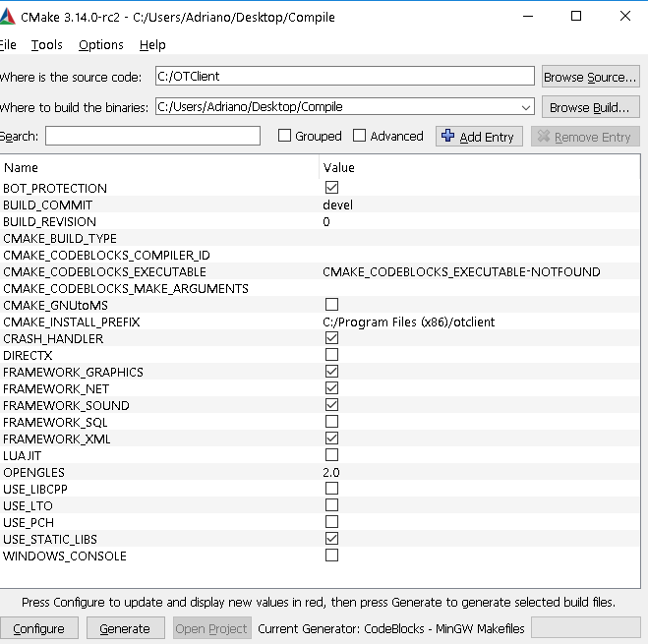Expand the build binaries path dropdown
This screenshot has height=644, width=648.
tap(525, 107)
